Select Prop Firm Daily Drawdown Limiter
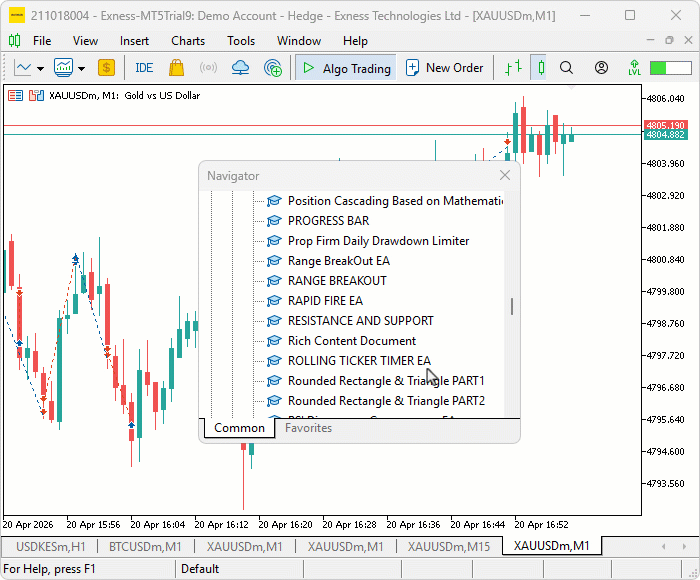This screenshot has height=580, width=700. 379,241
